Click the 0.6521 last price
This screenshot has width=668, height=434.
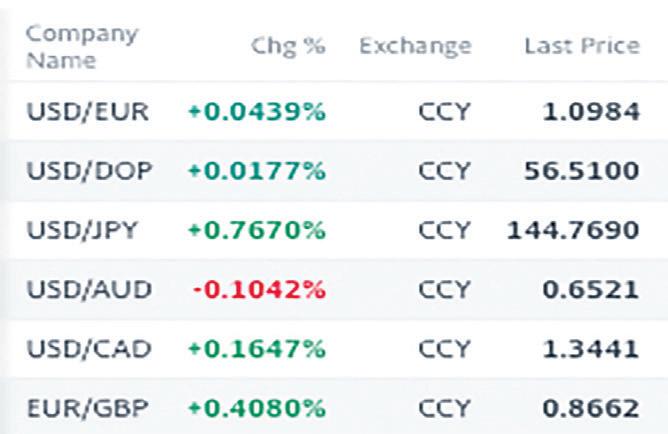(x=591, y=290)
